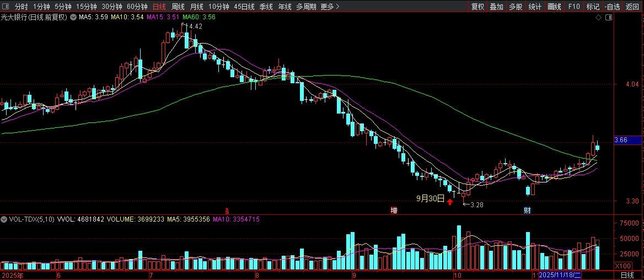Click the red S marker below chart
This screenshot has height=280, width=644.
(226, 211)
